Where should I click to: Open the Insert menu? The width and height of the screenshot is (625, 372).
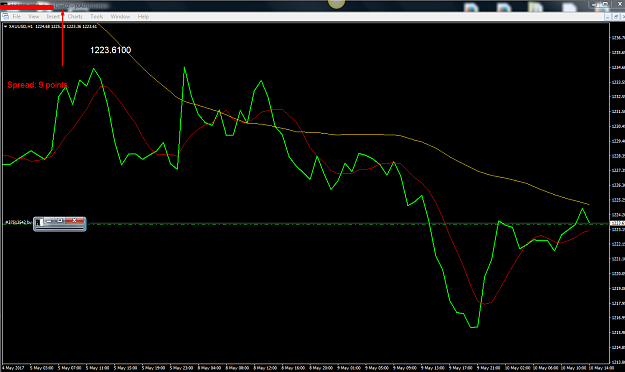click(x=53, y=17)
